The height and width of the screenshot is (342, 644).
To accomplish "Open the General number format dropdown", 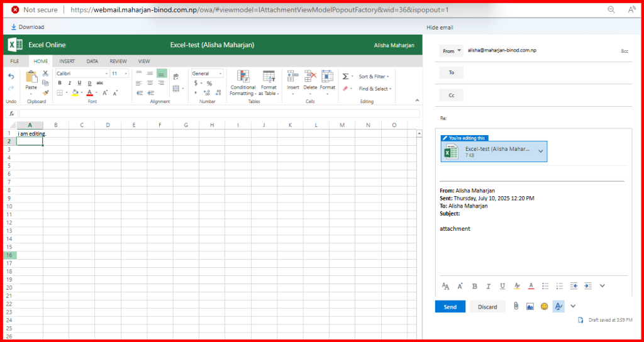I will click(207, 74).
